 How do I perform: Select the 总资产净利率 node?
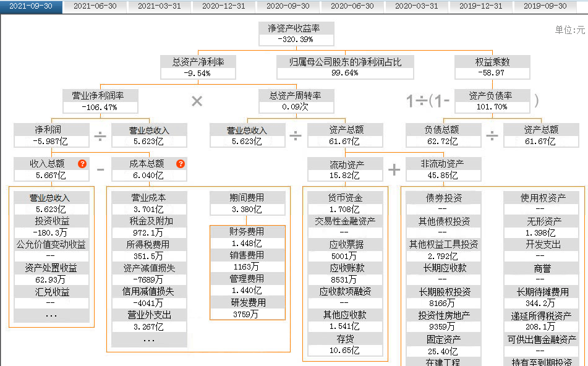coord(198,67)
